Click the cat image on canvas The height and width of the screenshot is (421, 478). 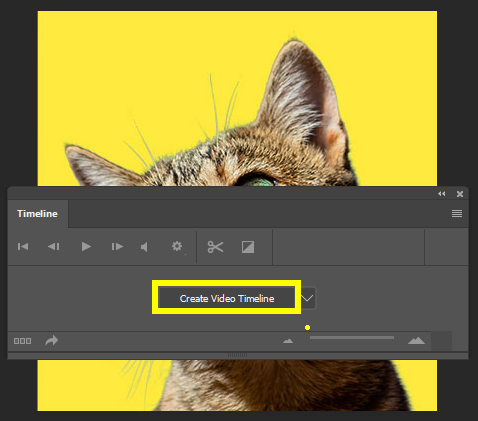(x=237, y=99)
